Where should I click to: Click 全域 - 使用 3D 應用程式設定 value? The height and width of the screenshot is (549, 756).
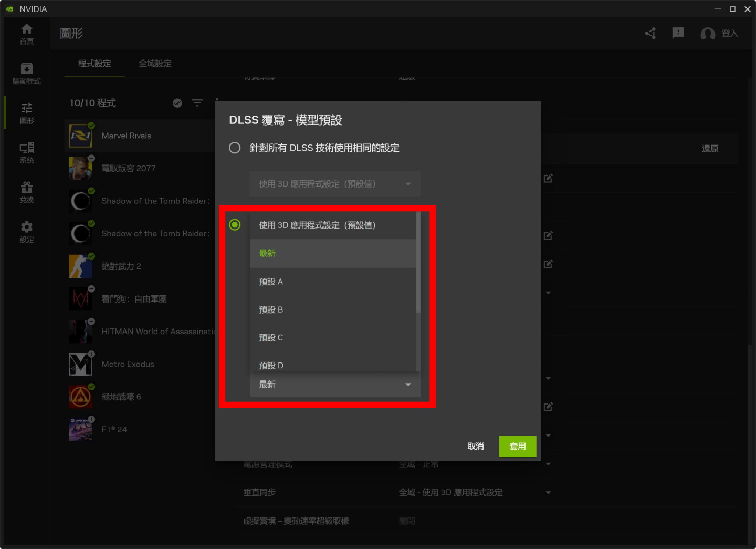click(x=451, y=493)
